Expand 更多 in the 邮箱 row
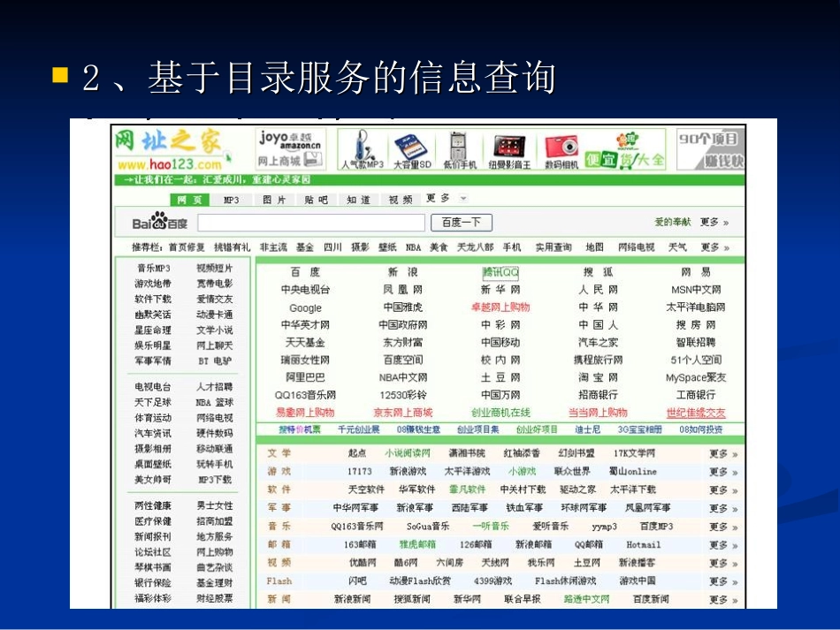The width and height of the screenshot is (840, 630). [x=723, y=545]
